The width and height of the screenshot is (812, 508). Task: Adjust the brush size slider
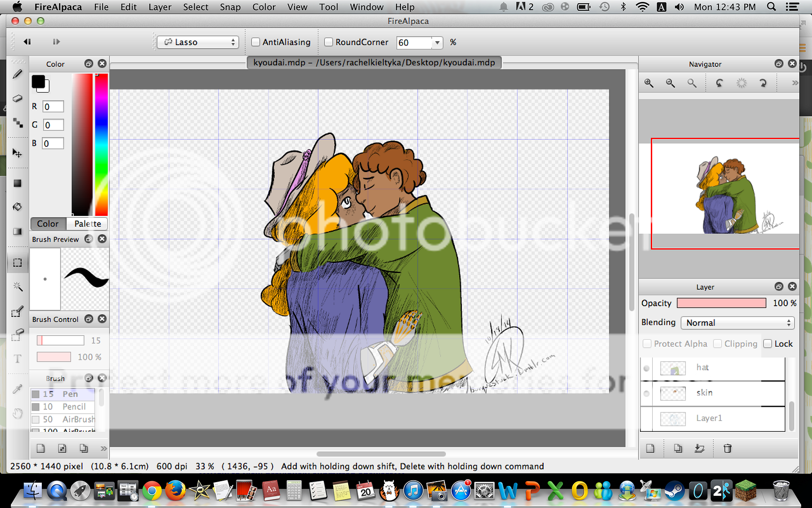[x=60, y=340]
